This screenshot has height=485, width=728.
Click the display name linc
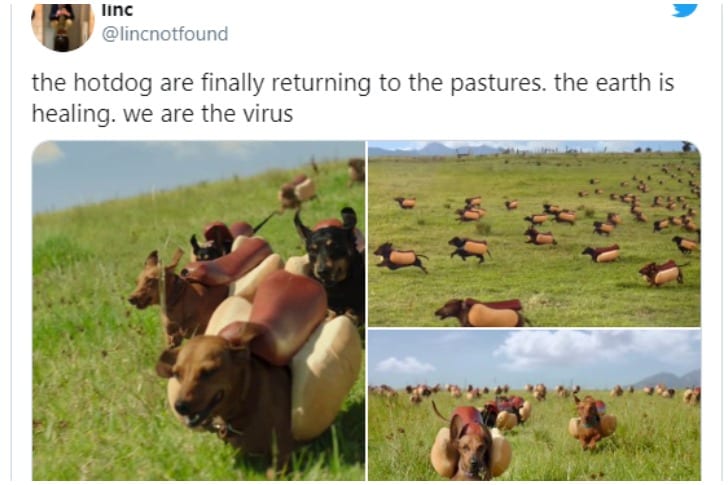tap(117, 10)
